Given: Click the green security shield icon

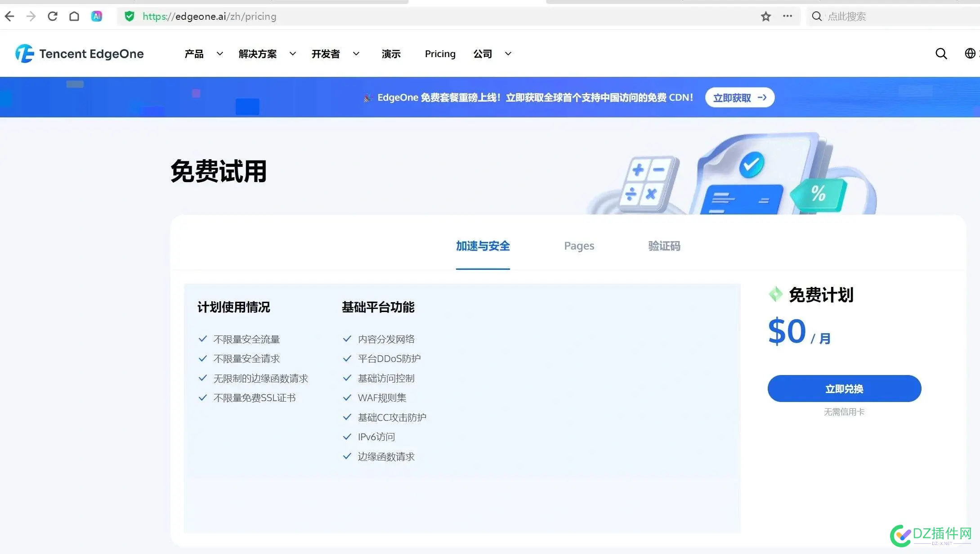Looking at the screenshot, I should (x=130, y=17).
